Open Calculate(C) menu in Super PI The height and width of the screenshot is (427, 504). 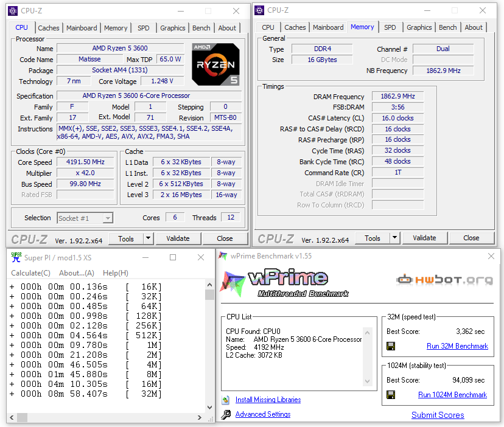[x=30, y=273]
